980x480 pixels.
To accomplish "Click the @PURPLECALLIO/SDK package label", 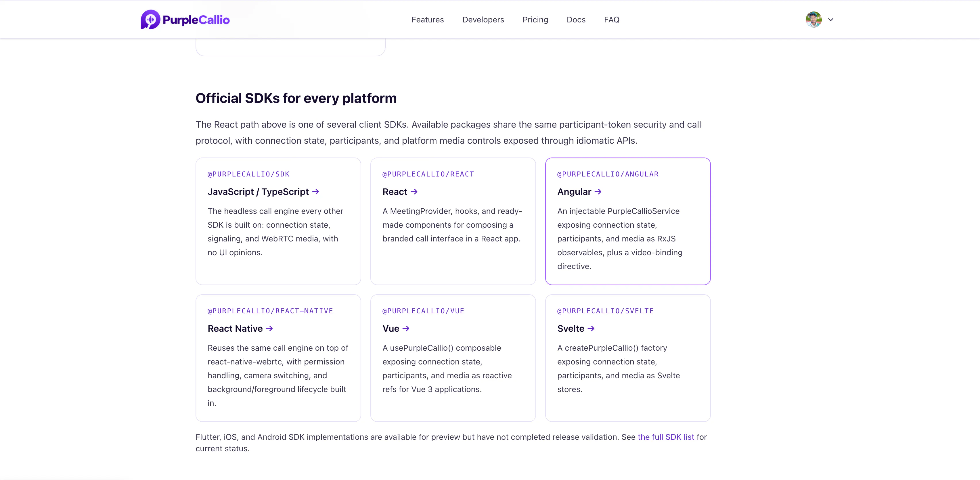I will click(x=248, y=174).
